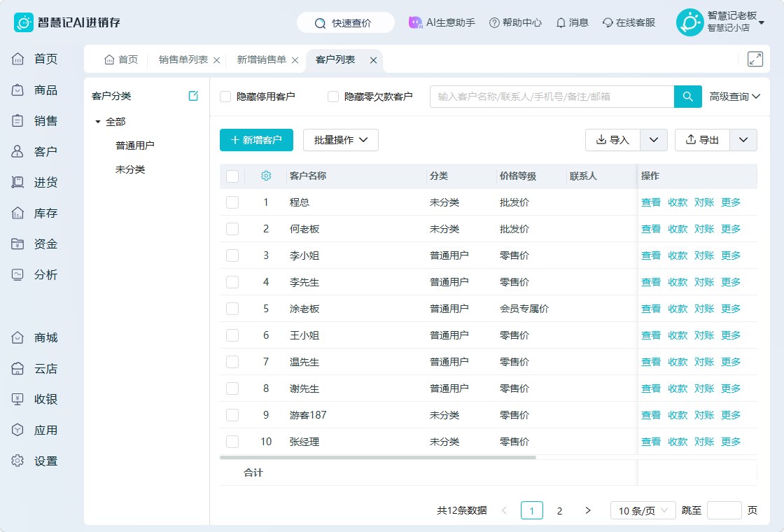
Task: Select the 客户列表 tab
Action: (x=335, y=60)
